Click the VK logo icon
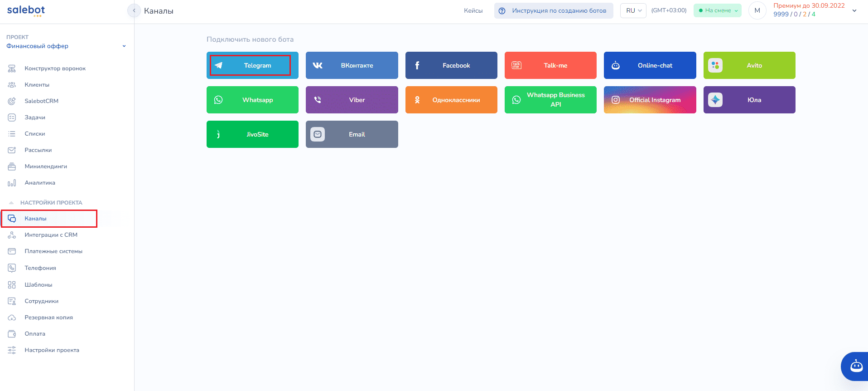Image resolution: width=868 pixels, height=391 pixels. point(318,65)
